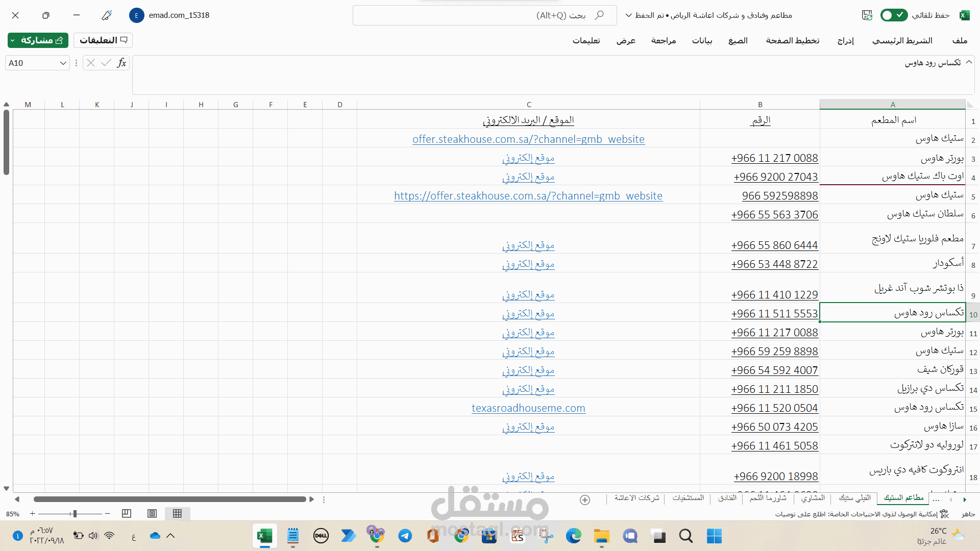This screenshot has height=551, width=980.
Task: Select the Normal grid view icon
Action: point(177,514)
